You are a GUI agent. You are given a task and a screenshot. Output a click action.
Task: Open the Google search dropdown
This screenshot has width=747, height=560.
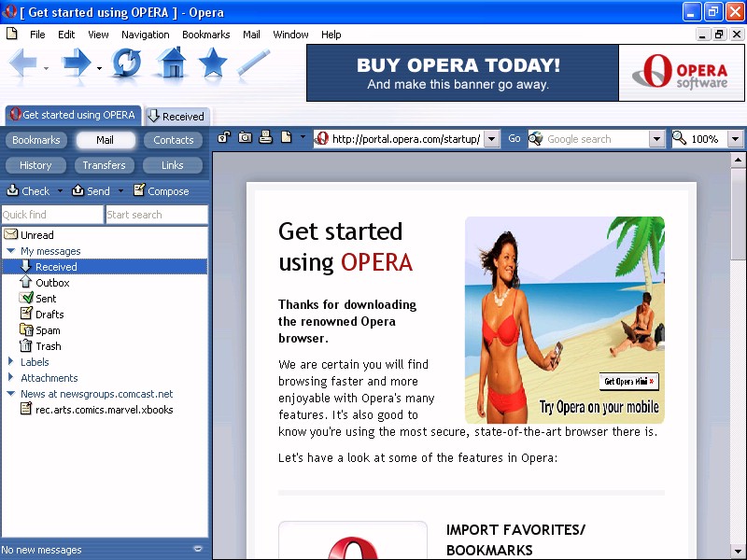657,139
